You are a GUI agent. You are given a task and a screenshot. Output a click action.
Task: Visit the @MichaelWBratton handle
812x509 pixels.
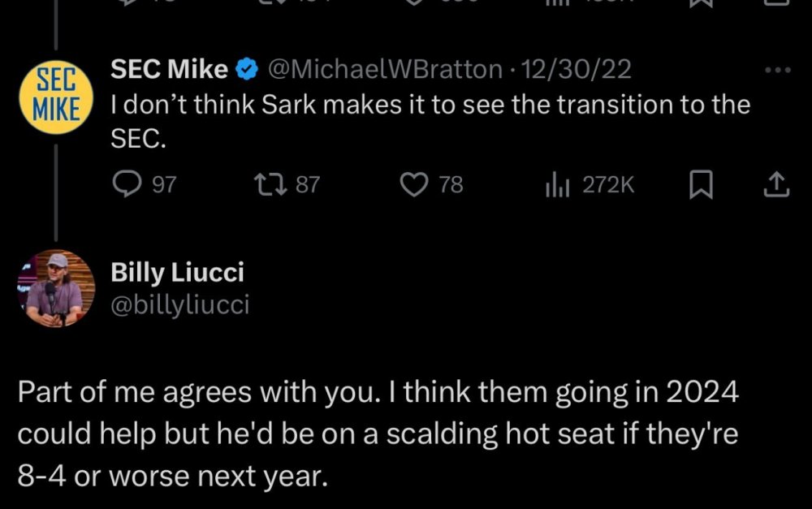(x=384, y=71)
